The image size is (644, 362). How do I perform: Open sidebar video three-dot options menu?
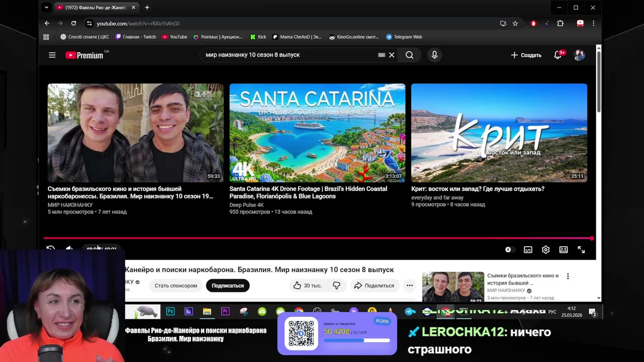568,277
